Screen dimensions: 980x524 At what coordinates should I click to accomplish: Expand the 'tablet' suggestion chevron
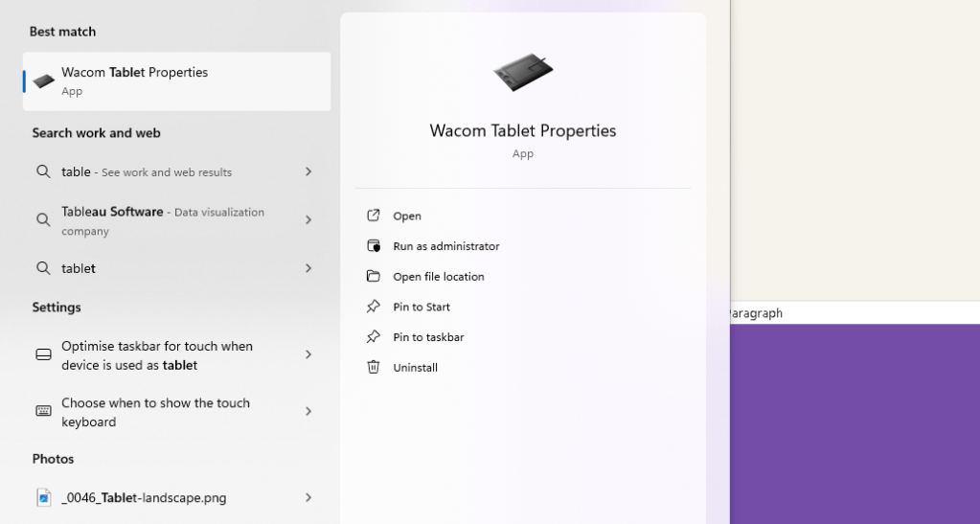pos(308,268)
